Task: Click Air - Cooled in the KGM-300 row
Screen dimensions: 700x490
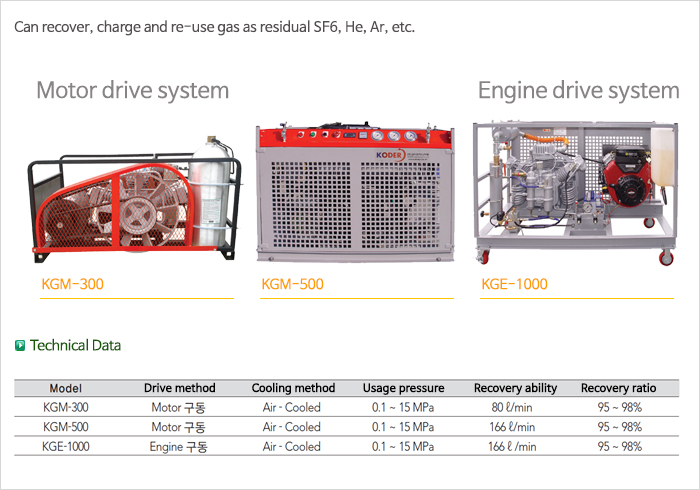Action: [292, 407]
